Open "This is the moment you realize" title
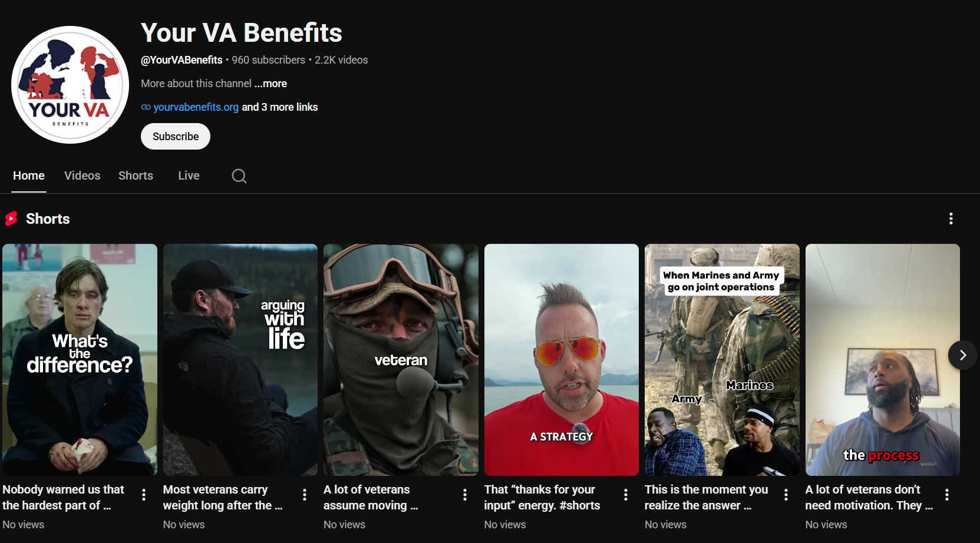Viewport: 980px width, 543px height. pos(706,497)
